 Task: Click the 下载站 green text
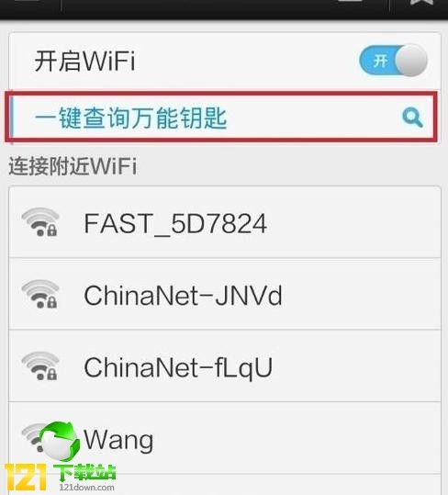tap(84, 473)
